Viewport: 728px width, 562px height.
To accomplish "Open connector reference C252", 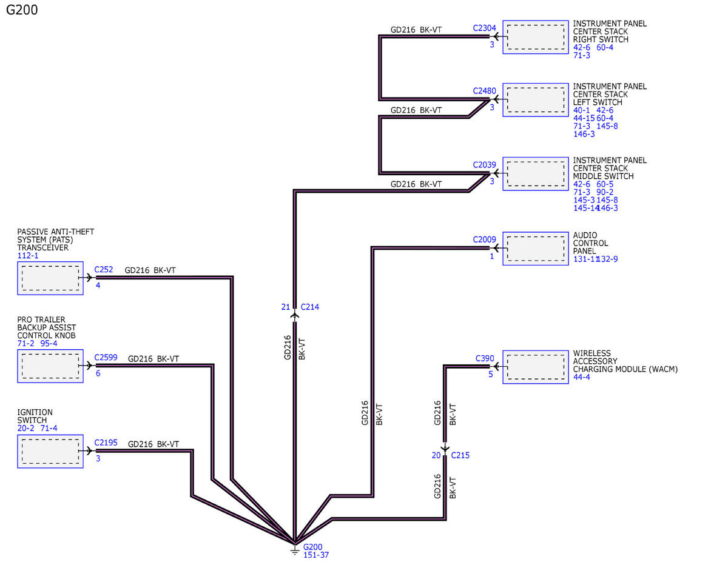I will [104, 270].
